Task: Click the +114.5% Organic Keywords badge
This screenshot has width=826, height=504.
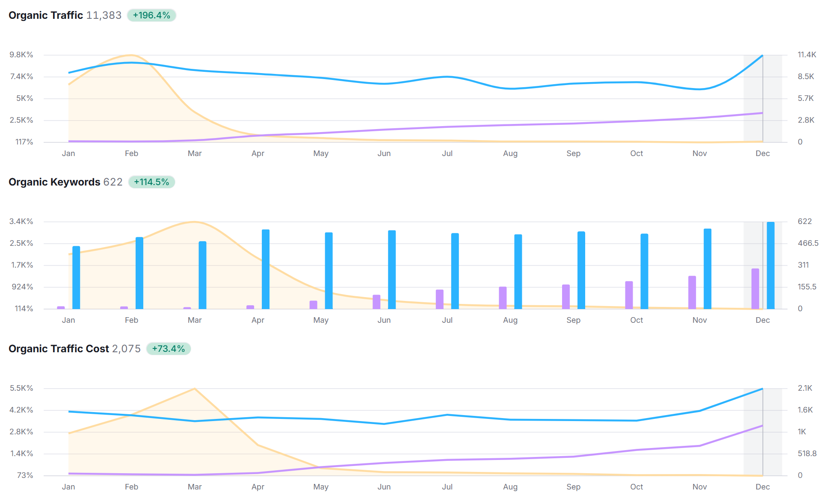Action: [151, 182]
